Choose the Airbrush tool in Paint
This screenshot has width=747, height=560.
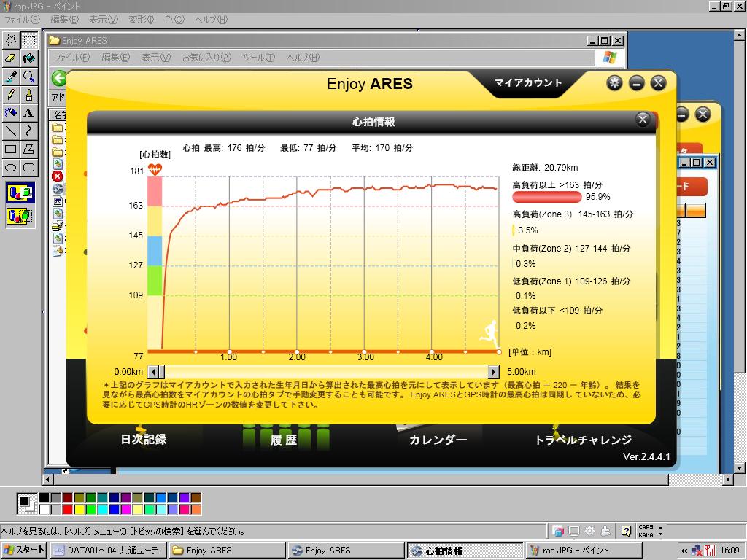11,112
